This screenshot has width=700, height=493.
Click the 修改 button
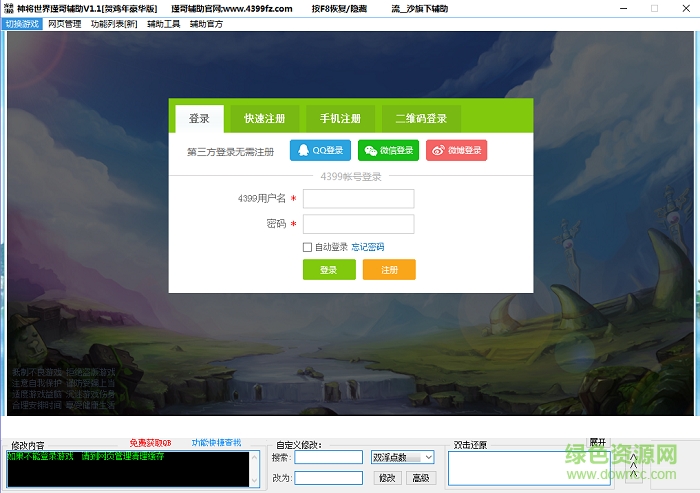click(387, 478)
